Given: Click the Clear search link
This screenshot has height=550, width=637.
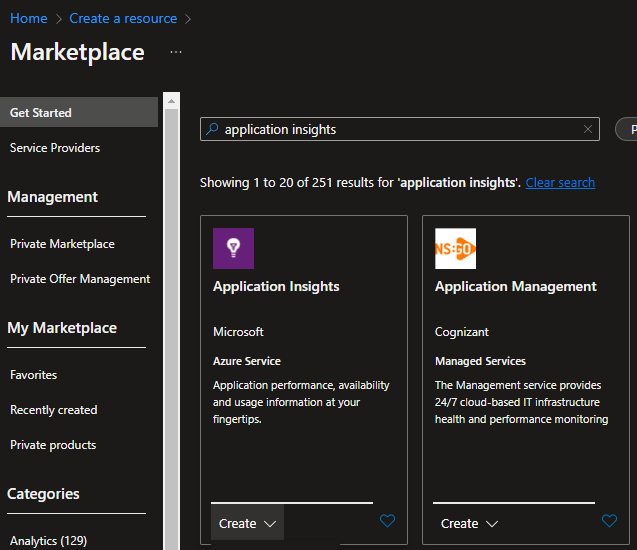Looking at the screenshot, I should click(560, 183).
